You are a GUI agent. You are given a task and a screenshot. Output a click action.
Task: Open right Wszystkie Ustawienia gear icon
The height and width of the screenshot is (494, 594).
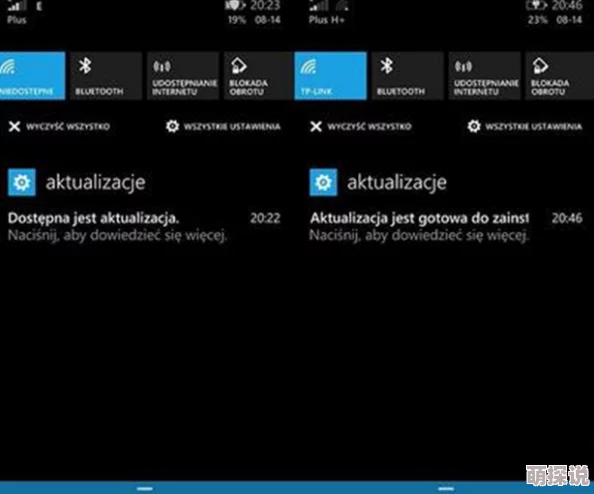[474, 126]
